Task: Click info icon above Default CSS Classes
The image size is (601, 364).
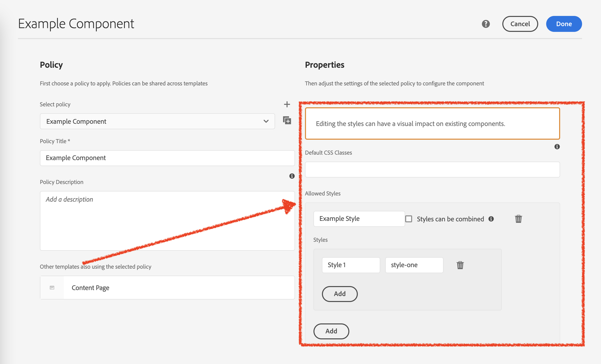Action: point(557,147)
